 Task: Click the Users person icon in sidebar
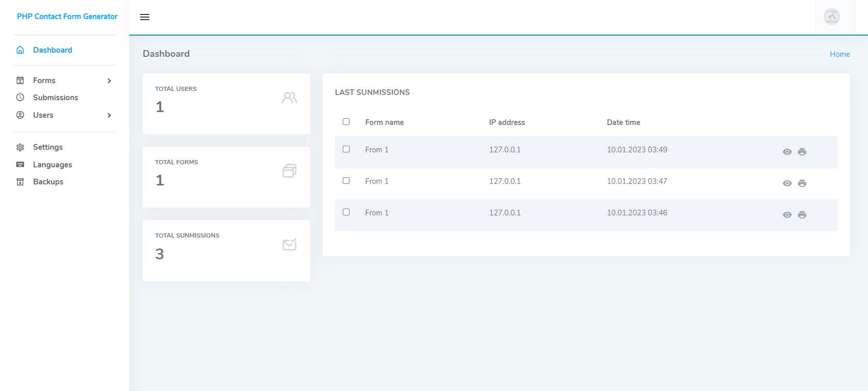pyautogui.click(x=20, y=115)
